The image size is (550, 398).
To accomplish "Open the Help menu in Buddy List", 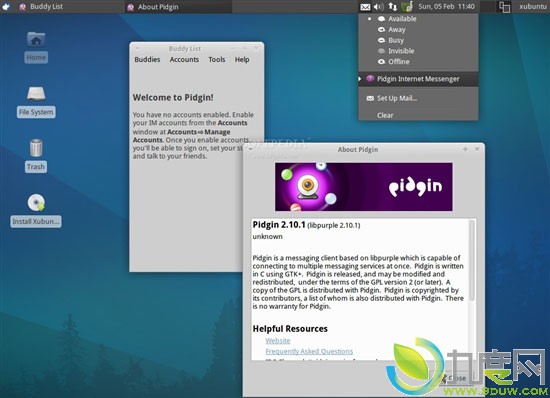I will [242, 60].
